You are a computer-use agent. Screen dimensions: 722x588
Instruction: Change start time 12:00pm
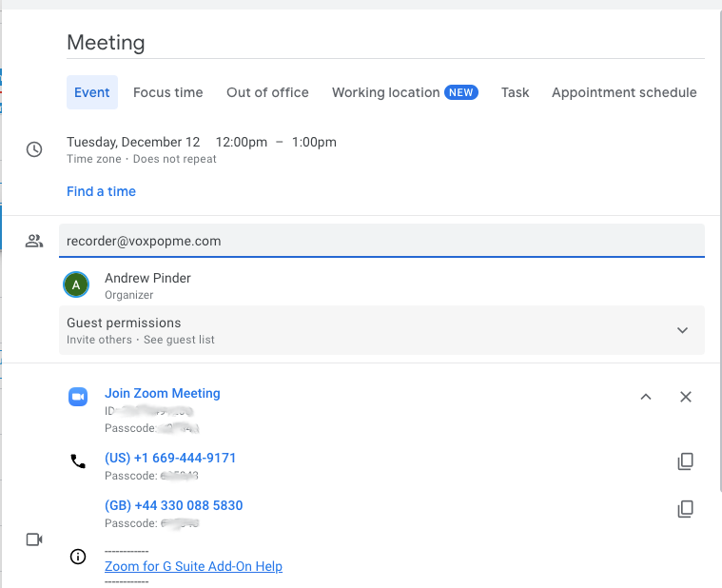pos(242,142)
